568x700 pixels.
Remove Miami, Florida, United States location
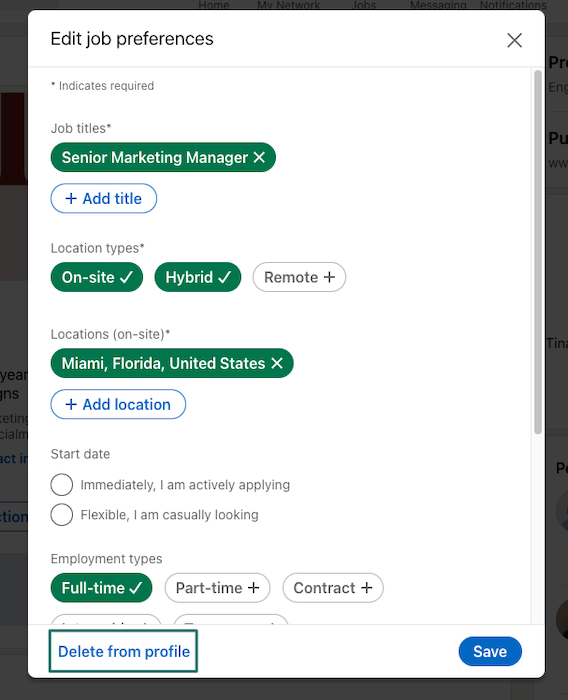coord(277,363)
